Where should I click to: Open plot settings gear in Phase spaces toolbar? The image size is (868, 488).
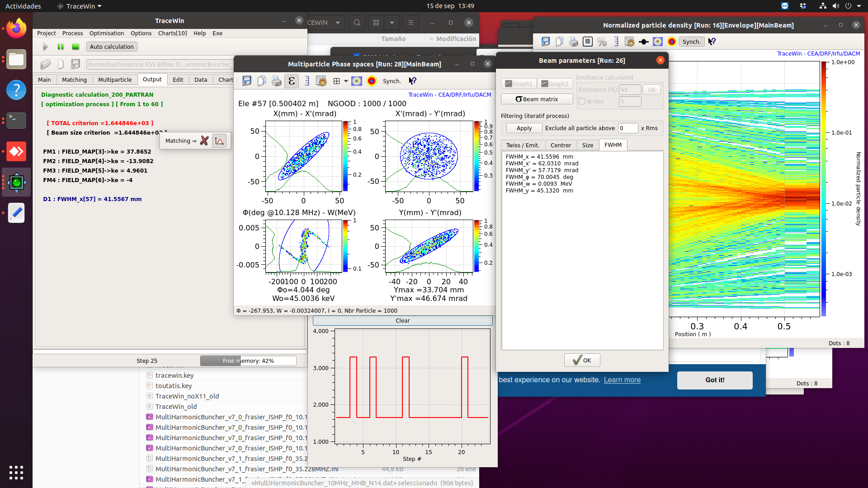coord(321,81)
